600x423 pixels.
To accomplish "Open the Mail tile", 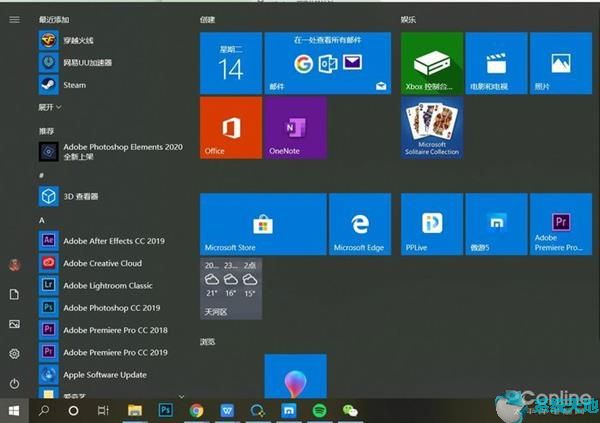I will pyautogui.click(x=328, y=63).
